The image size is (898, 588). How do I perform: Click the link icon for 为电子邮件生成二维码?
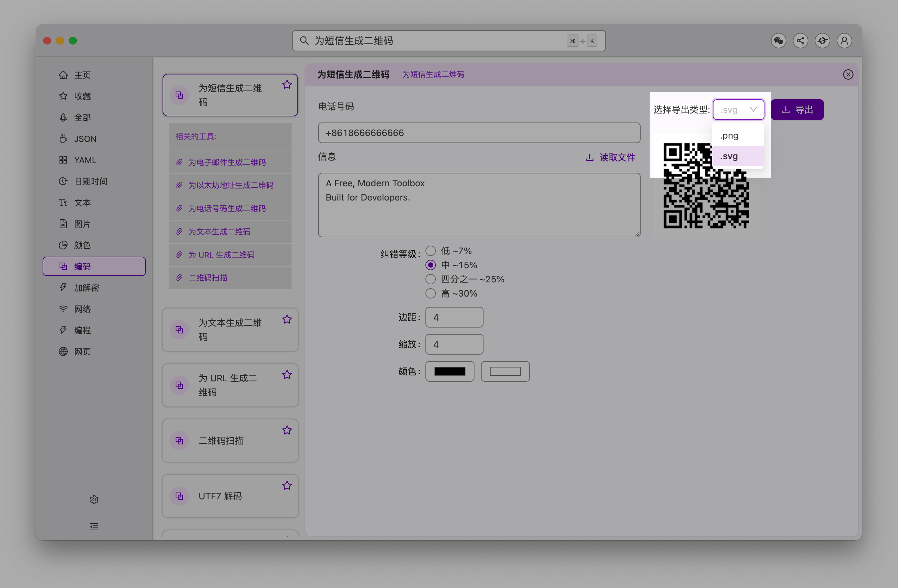tap(180, 162)
